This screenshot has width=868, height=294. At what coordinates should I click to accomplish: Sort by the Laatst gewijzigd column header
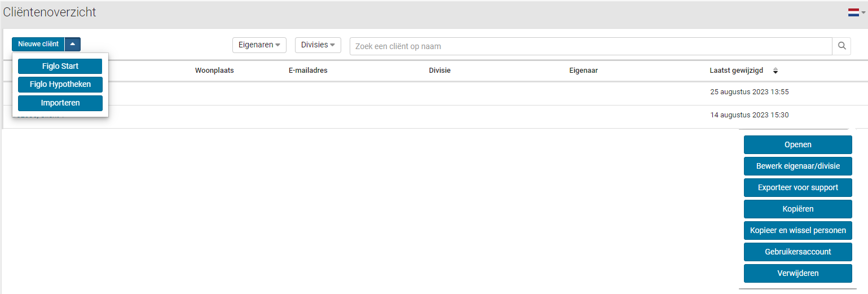click(x=736, y=71)
